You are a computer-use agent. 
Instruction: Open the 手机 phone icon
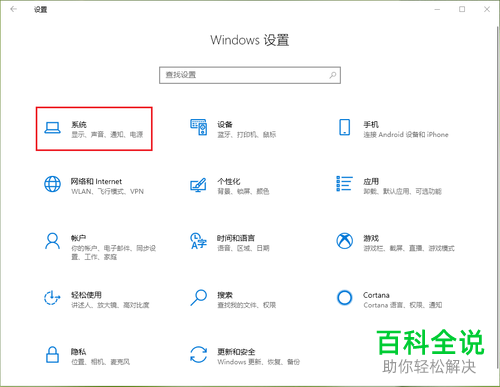pos(345,127)
